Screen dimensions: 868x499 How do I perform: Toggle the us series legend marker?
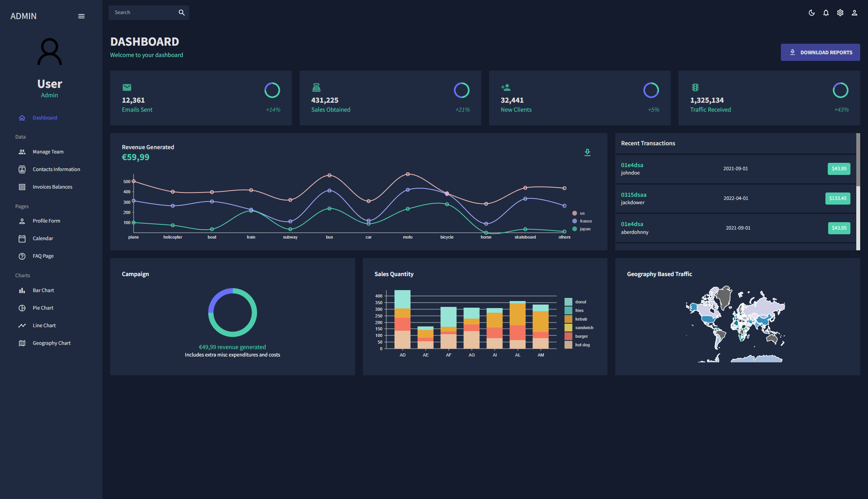575,213
